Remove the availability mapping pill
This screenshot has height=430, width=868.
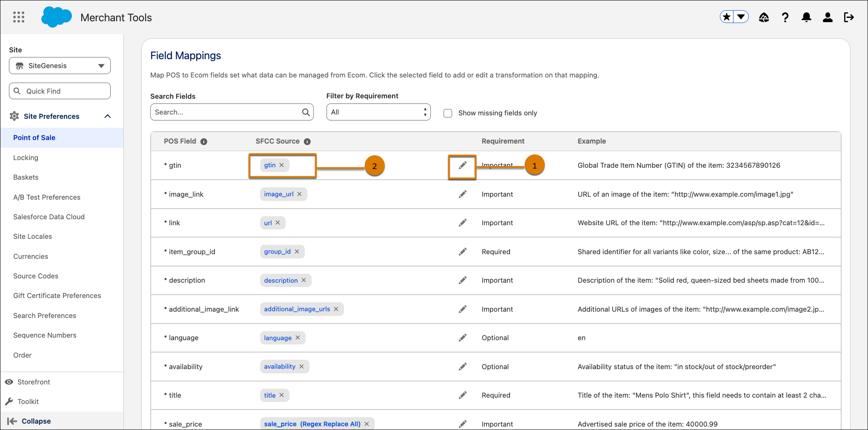click(x=301, y=367)
